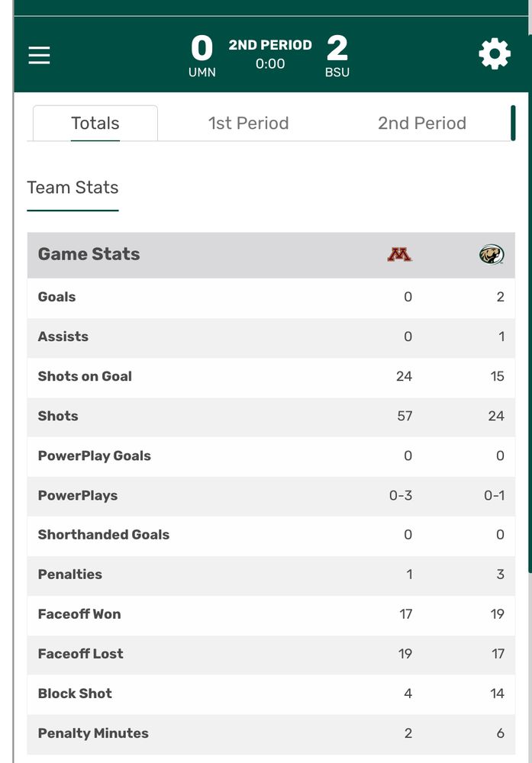Switch to the 2nd Period tab

[x=421, y=124]
